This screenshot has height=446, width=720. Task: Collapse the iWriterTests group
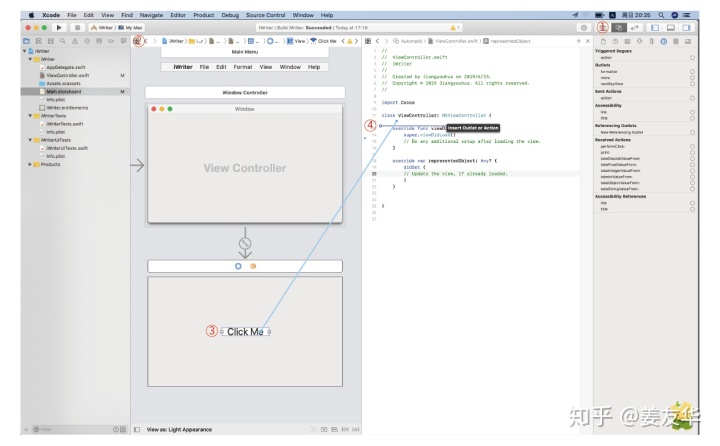click(x=30, y=116)
